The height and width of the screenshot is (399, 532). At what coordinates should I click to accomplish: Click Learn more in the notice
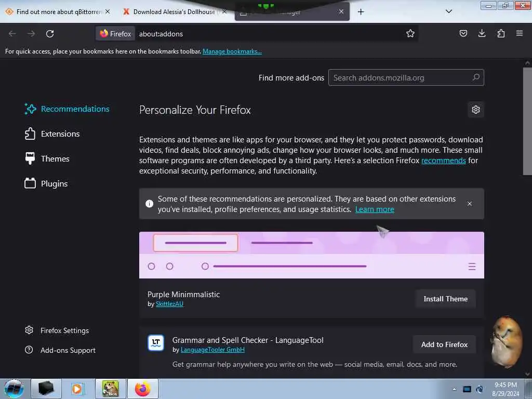[x=375, y=209]
